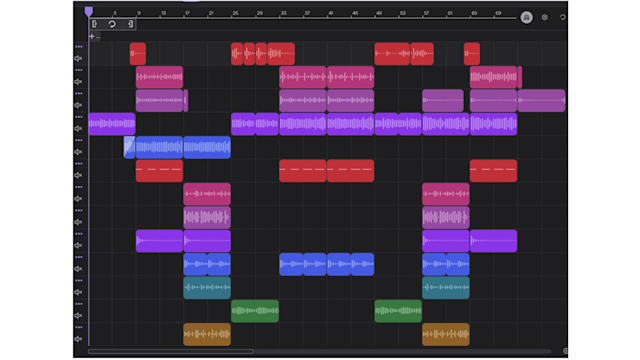Select the light-blue faded clip before bar 9

coord(129,147)
